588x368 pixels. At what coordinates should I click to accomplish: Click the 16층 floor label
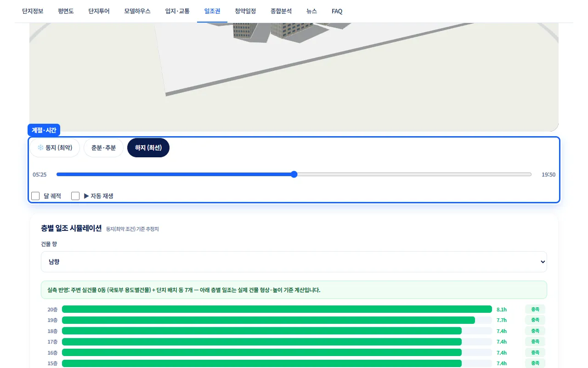[52, 353]
